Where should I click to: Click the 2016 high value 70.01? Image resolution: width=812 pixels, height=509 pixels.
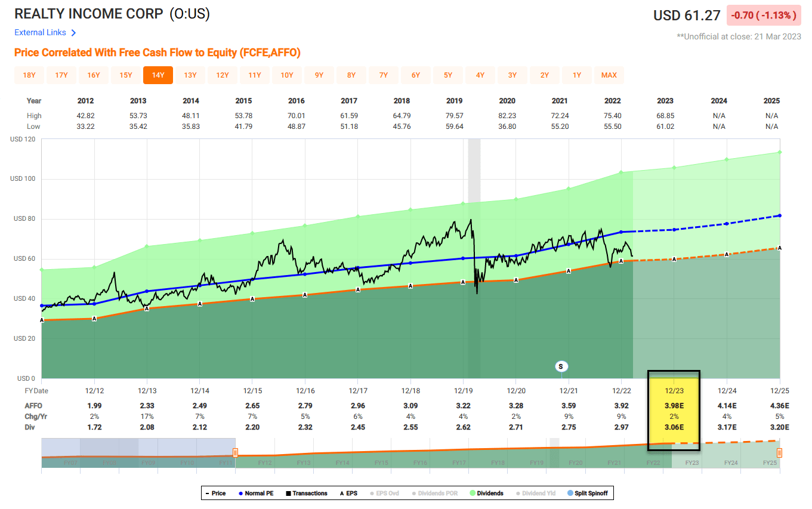(x=296, y=116)
